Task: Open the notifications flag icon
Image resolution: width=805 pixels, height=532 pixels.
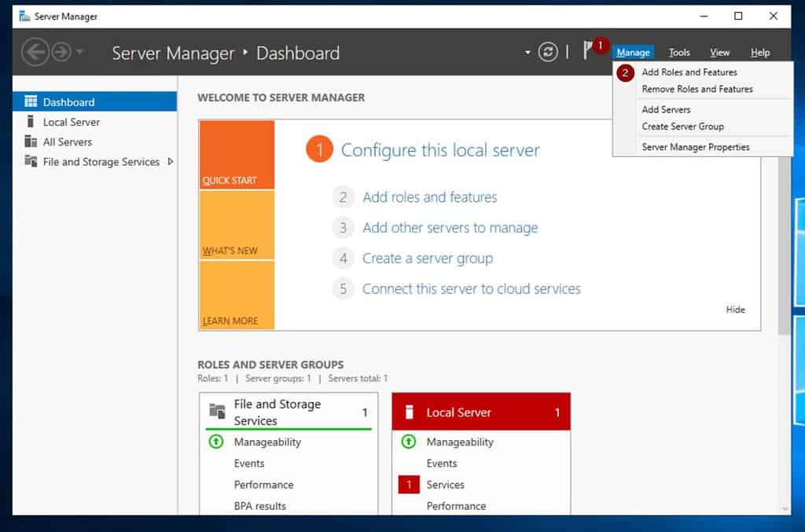Action: tap(588, 50)
